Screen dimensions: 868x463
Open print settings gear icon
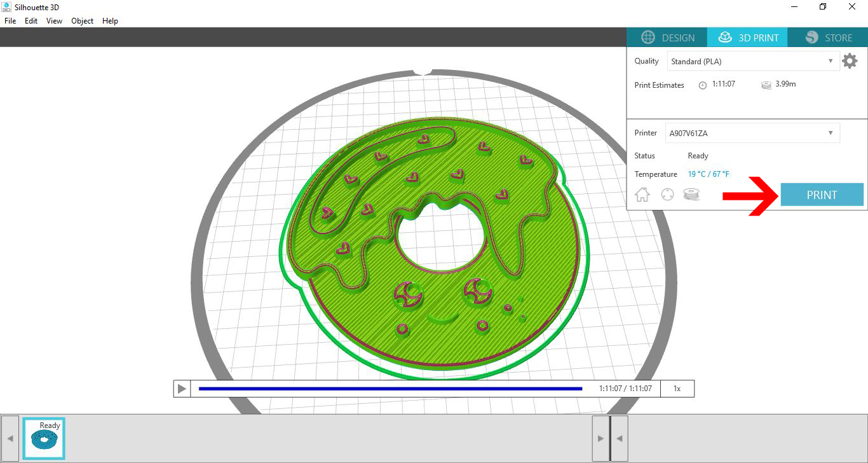coord(850,61)
